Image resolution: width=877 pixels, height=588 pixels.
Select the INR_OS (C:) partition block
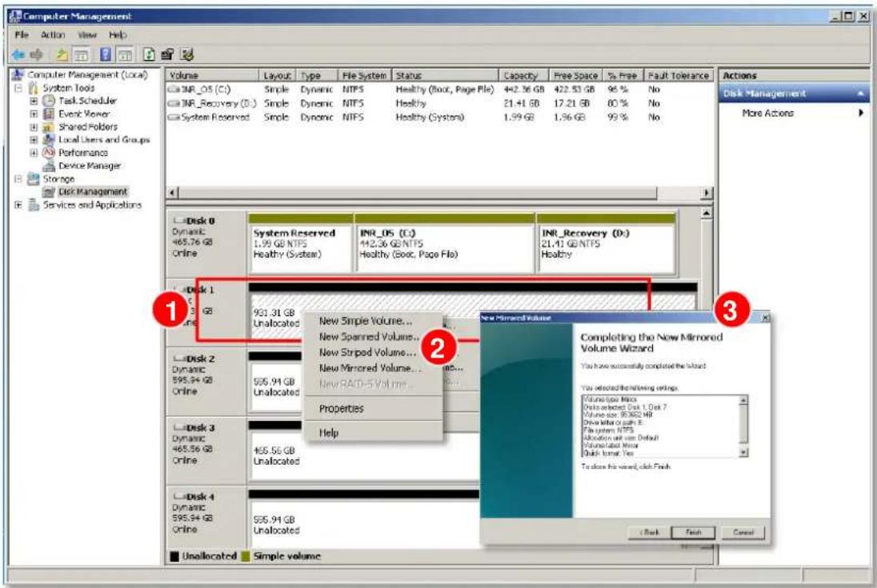(444, 244)
